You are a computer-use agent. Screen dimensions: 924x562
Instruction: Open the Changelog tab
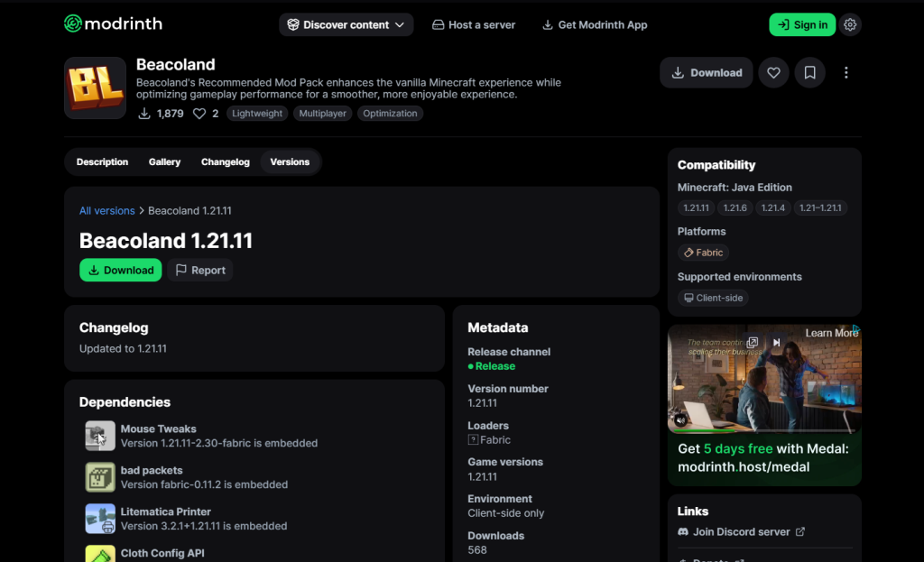pos(225,161)
